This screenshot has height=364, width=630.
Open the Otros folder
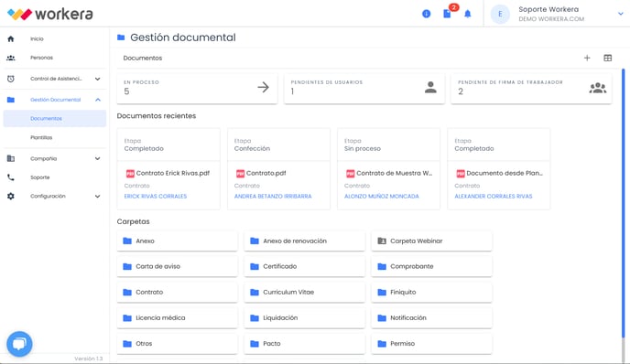pos(178,344)
